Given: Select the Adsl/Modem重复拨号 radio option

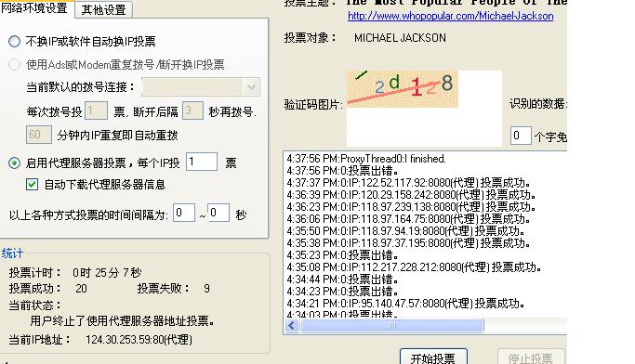Looking at the screenshot, I should click(15, 65).
